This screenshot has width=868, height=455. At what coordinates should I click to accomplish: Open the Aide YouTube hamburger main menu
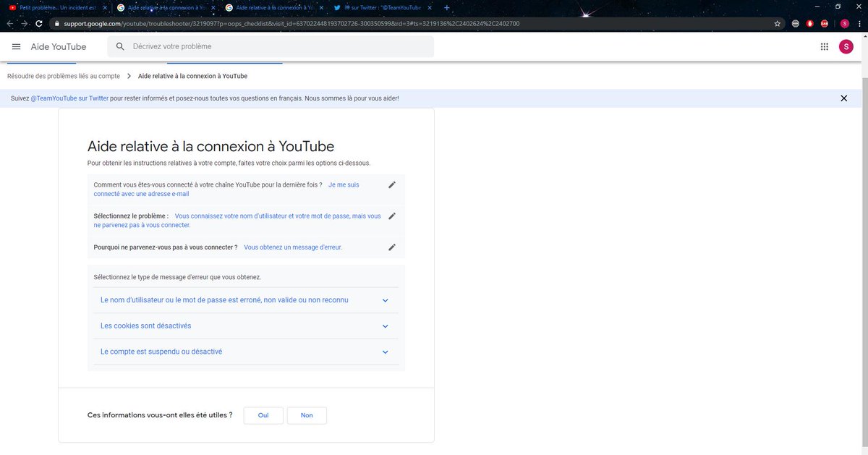click(17, 46)
